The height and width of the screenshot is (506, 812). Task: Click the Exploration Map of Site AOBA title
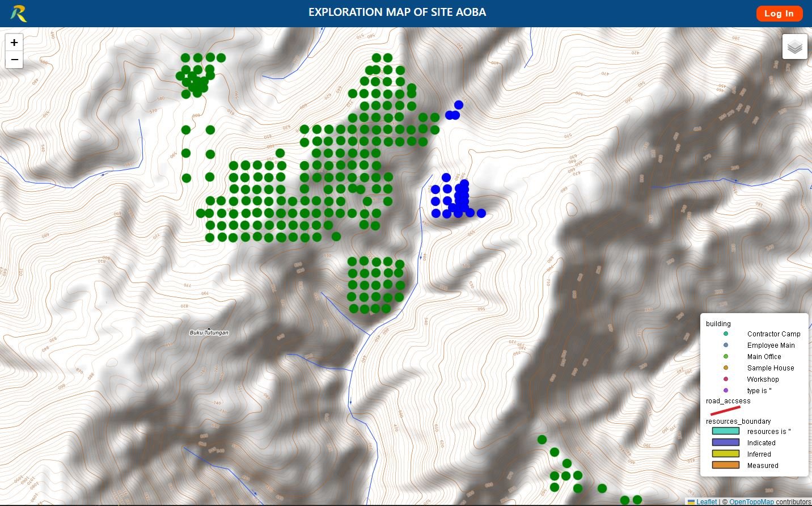click(x=397, y=12)
